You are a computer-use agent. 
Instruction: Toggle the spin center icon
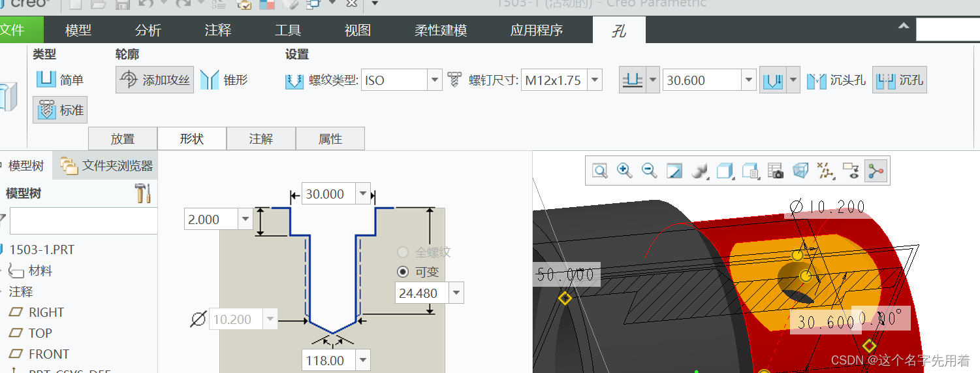coord(876,171)
